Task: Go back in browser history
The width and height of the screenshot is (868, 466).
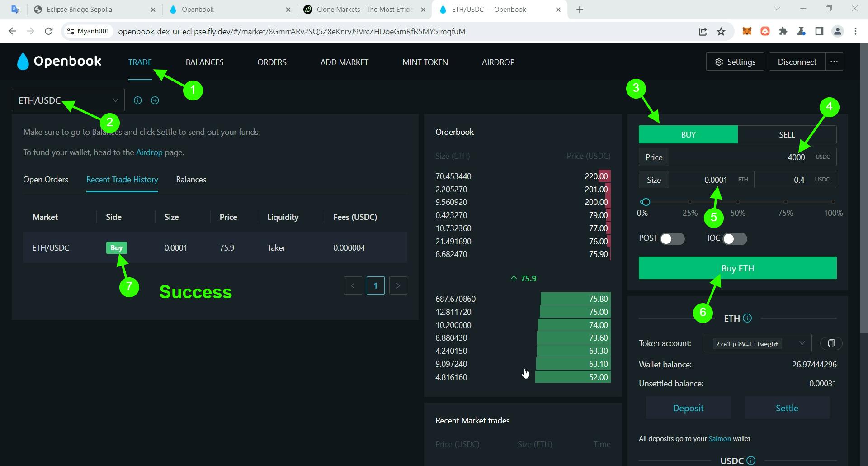Action: tap(13, 31)
